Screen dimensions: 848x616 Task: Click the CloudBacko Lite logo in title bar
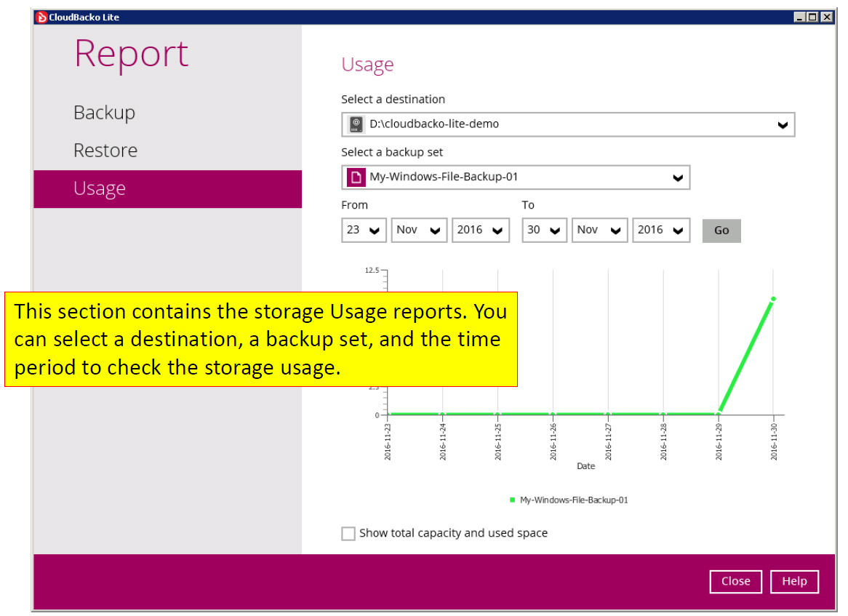[41, 17]
